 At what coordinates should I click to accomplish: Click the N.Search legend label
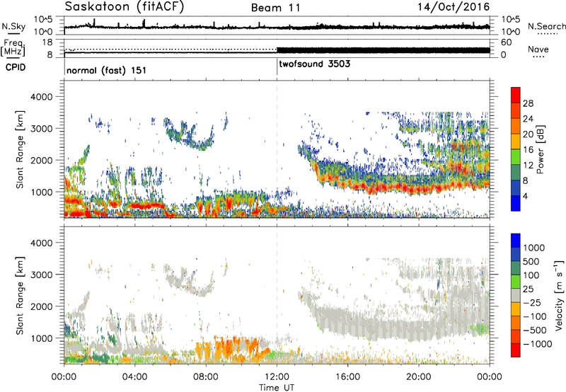pos(546,26)
